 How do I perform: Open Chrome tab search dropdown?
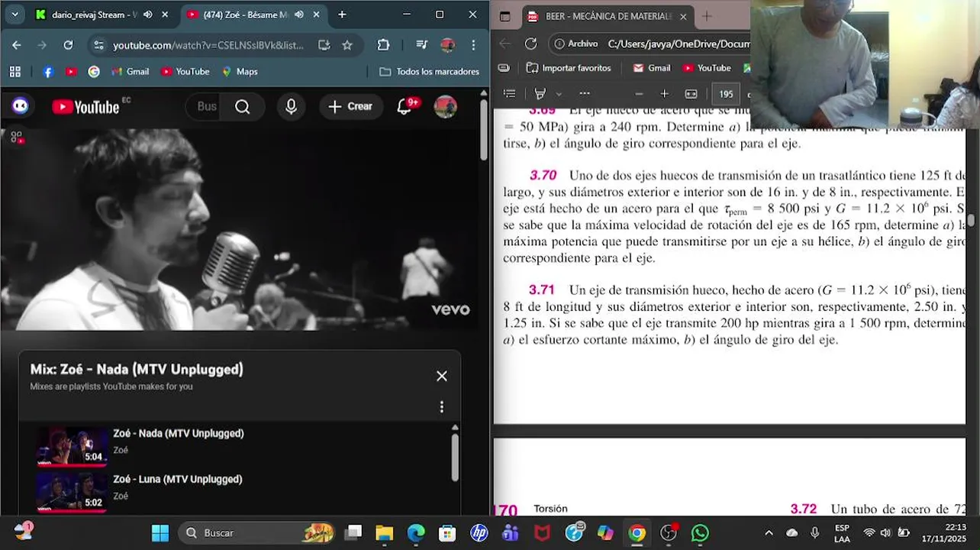pyautogui.click(x=15, y=15)
